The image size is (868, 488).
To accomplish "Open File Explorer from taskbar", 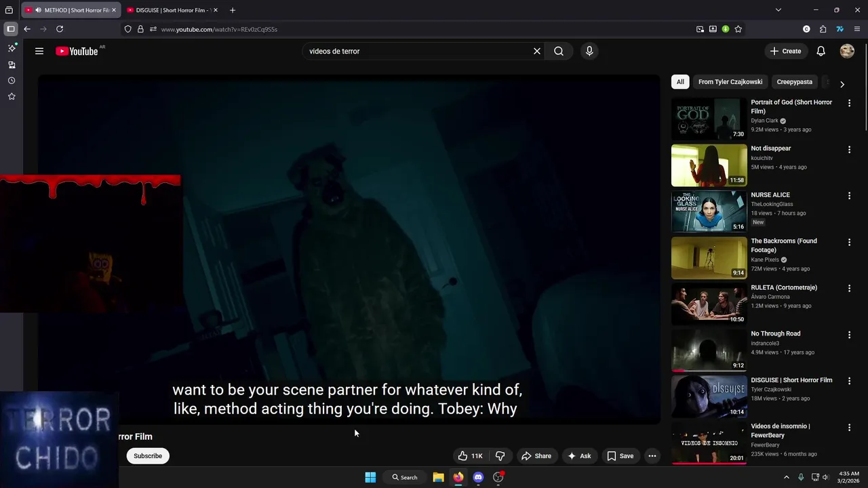I will pos(439,477).
